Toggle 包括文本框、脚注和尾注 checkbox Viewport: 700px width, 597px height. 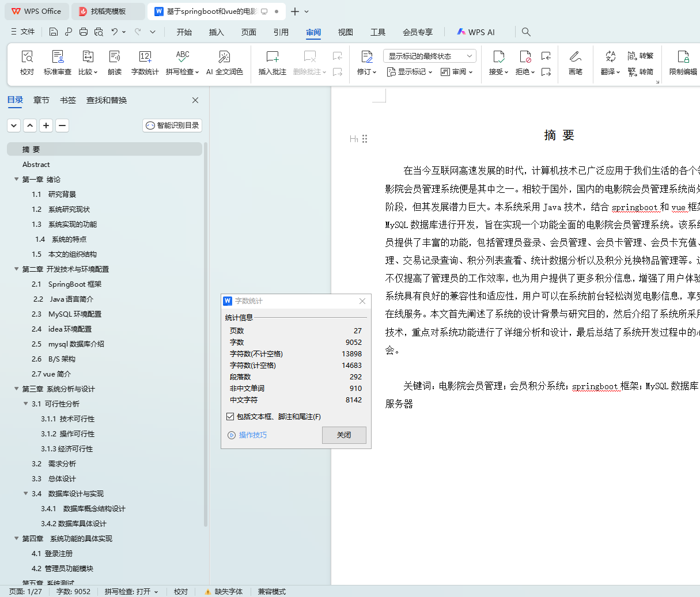pos(230,417)
